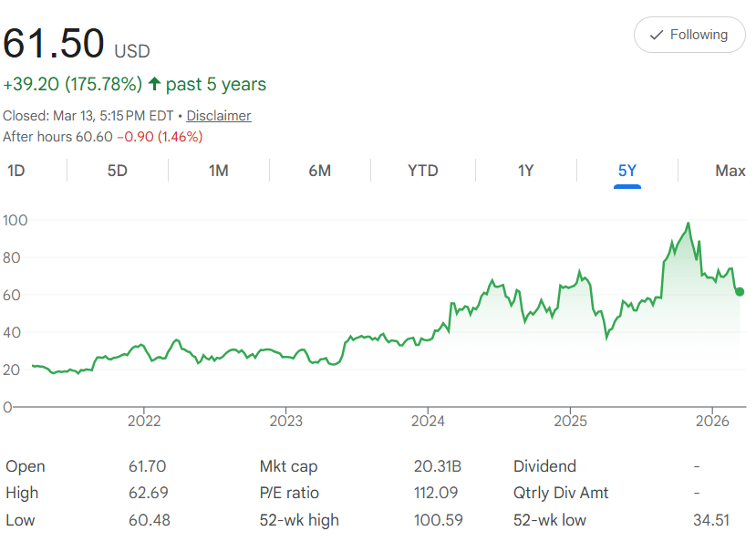Click the Qtrly Div Amt label

pos(561,493)
